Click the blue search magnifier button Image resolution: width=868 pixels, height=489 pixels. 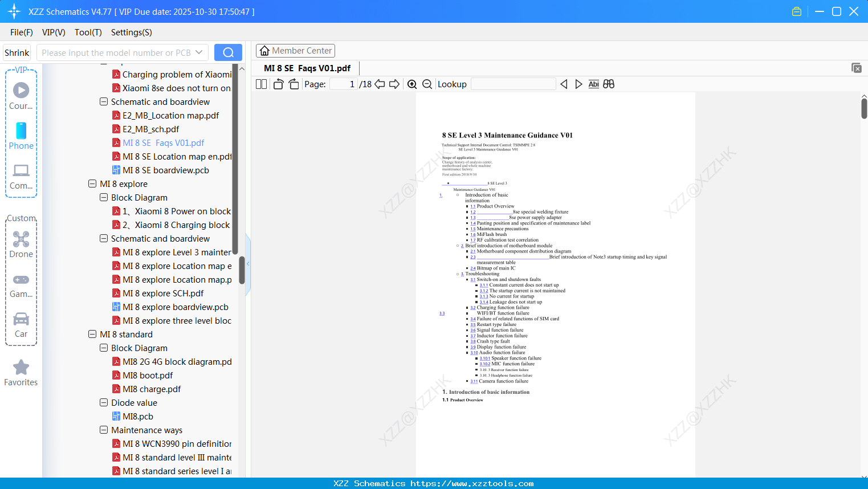pos(228,52)
